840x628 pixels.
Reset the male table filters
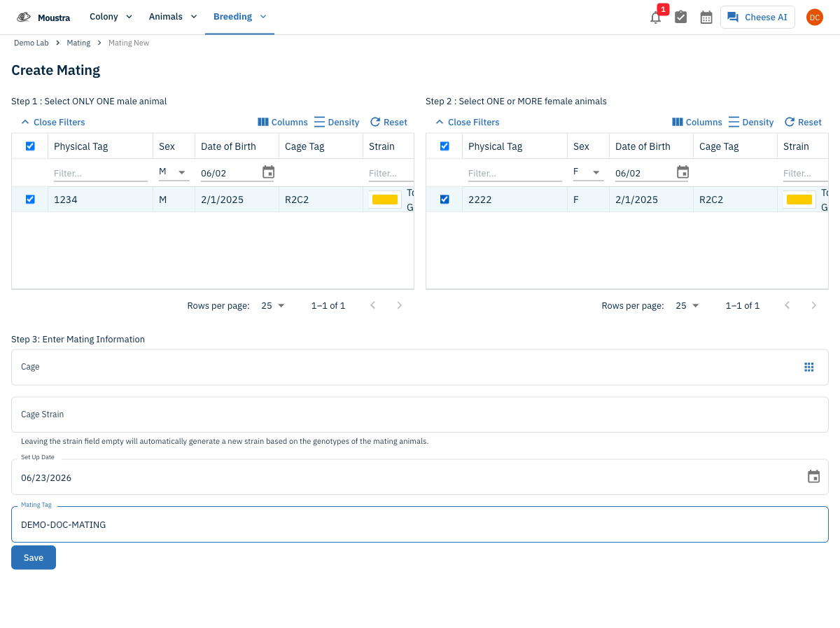coord(388,123)
